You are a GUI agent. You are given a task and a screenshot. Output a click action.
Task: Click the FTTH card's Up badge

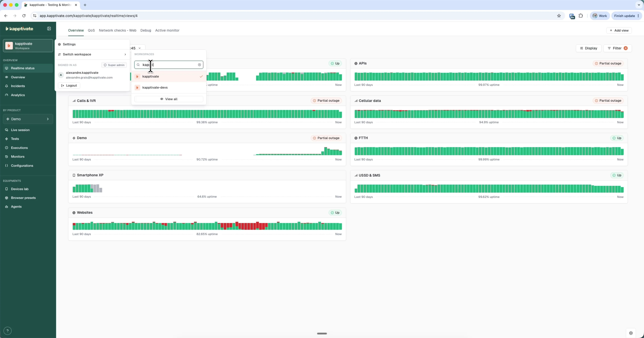coord(617,138)
